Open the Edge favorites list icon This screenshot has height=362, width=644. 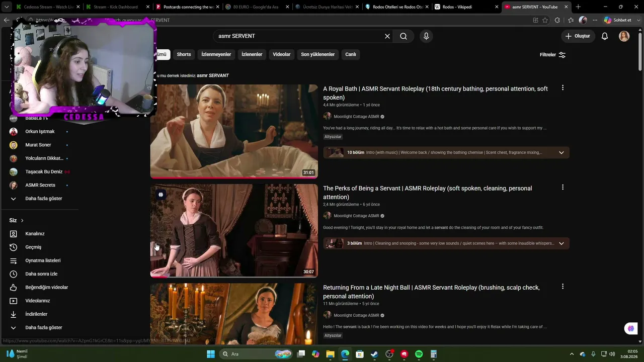[x=571, y=20]
